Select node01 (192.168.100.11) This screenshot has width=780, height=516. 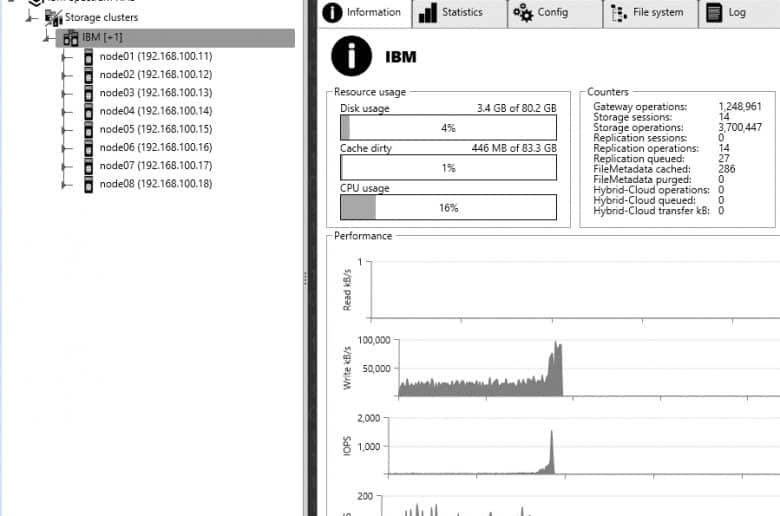(x=156, y=56)
